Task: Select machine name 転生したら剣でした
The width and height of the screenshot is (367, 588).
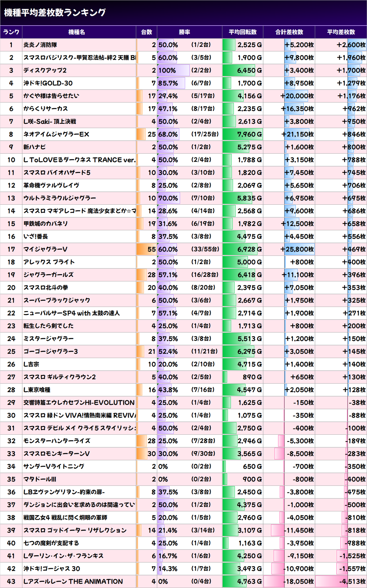Action: click(48, 326)
